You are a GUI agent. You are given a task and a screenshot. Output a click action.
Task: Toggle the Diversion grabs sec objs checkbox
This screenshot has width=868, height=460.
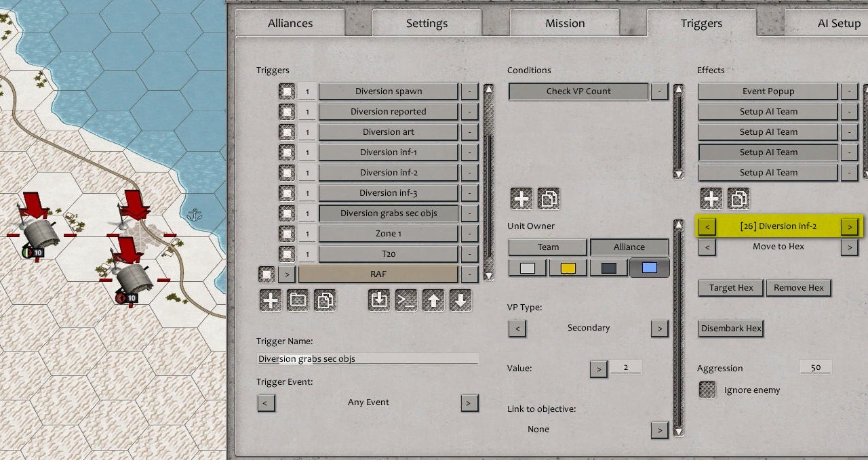coord(287,213)
